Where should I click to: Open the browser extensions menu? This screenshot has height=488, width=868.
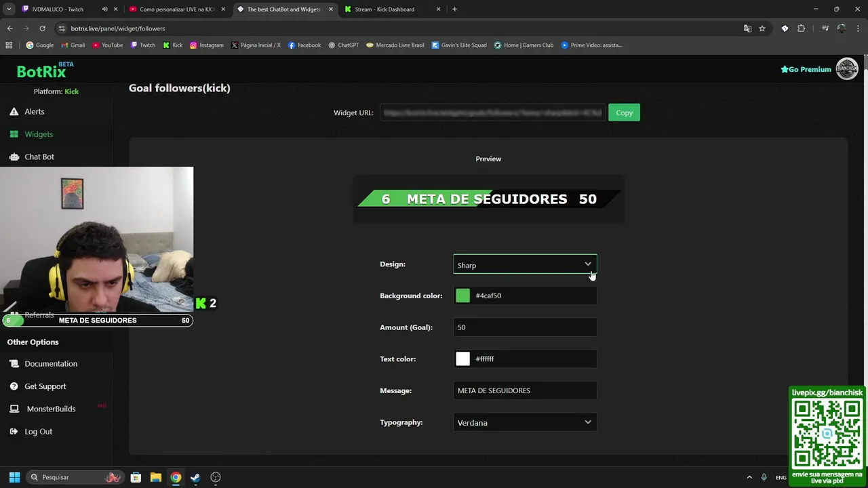(x=802, y=28)
